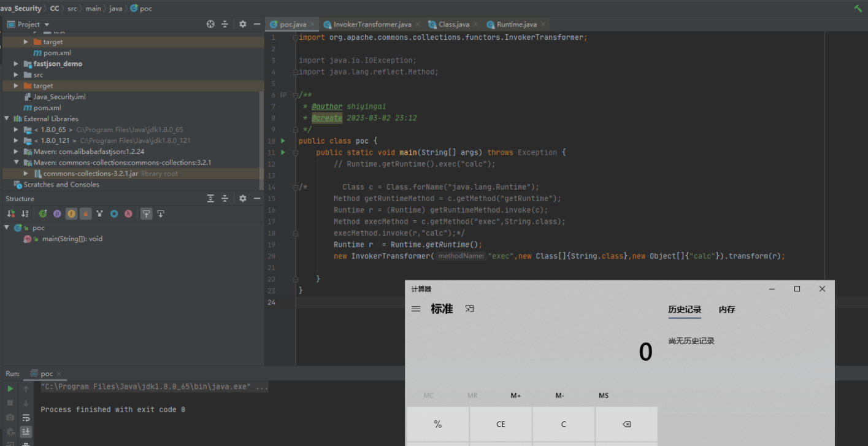
Task: Click 'java' breadcrumb in navigation bar
Action: [x=116, y=9]
